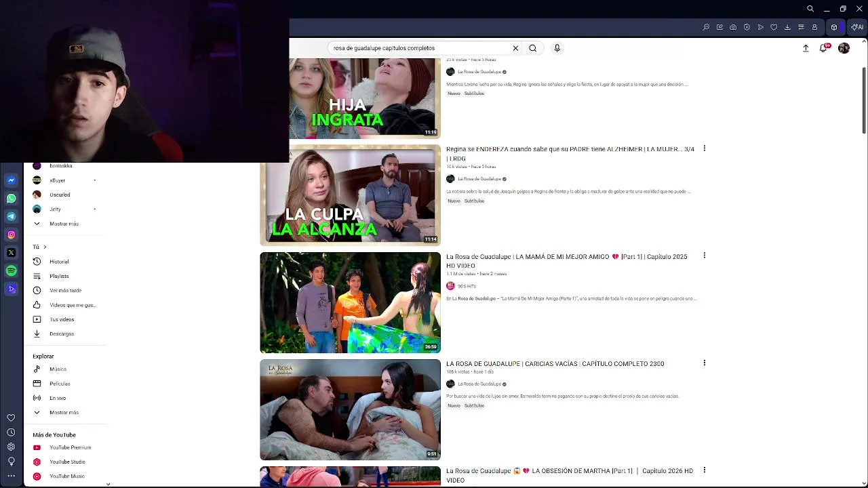
Task: Clear the search box with the X
Action: (515, 48)
